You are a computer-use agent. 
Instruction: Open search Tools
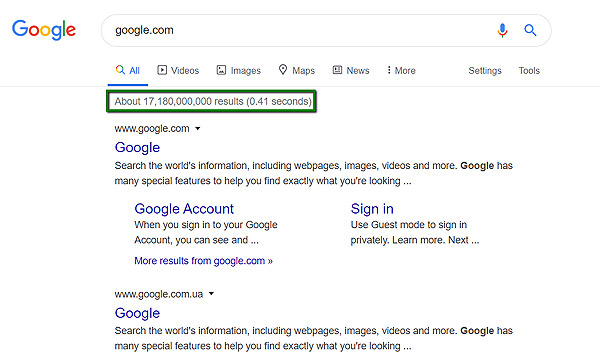529,70
